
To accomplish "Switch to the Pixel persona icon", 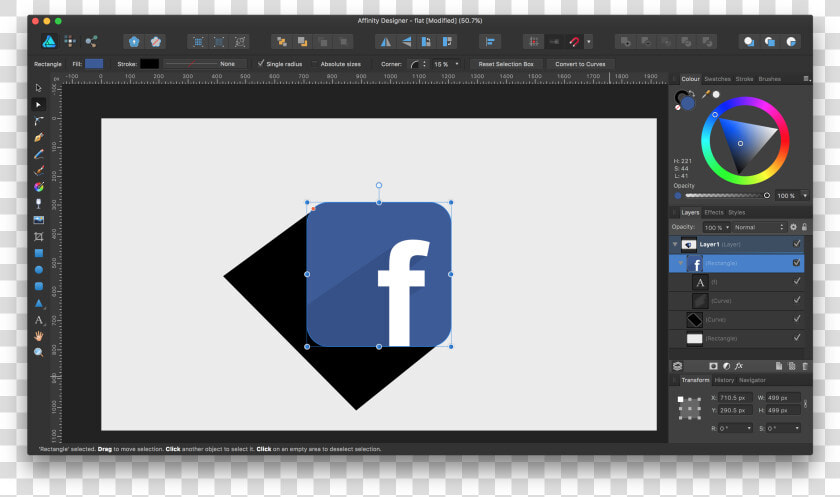I will [x=70, y=41].
